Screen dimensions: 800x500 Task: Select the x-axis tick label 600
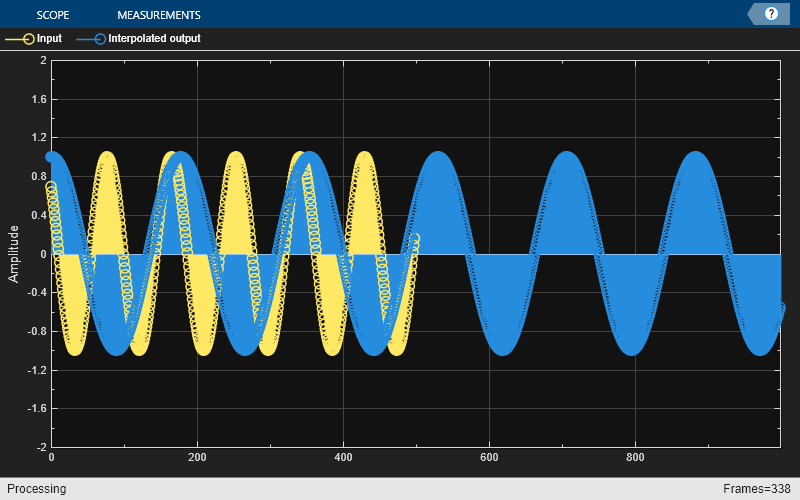489,458
